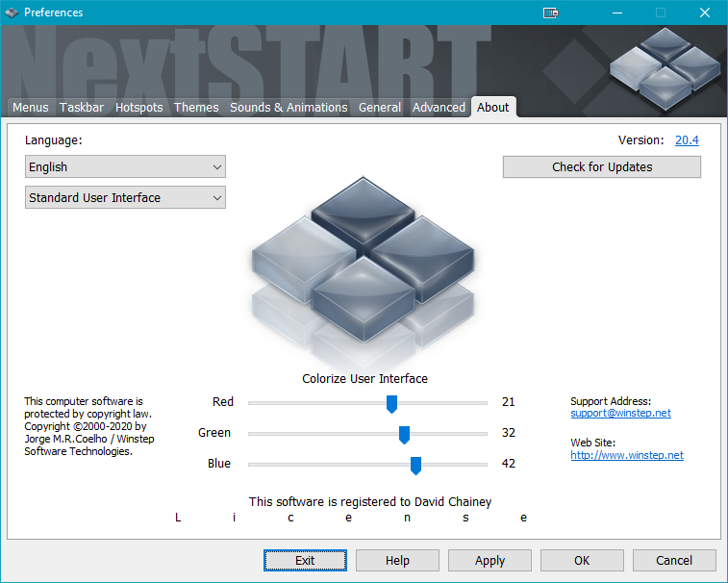Open the Sounds & Animations tab
This screenshot has width=728, height=583.
289,108
